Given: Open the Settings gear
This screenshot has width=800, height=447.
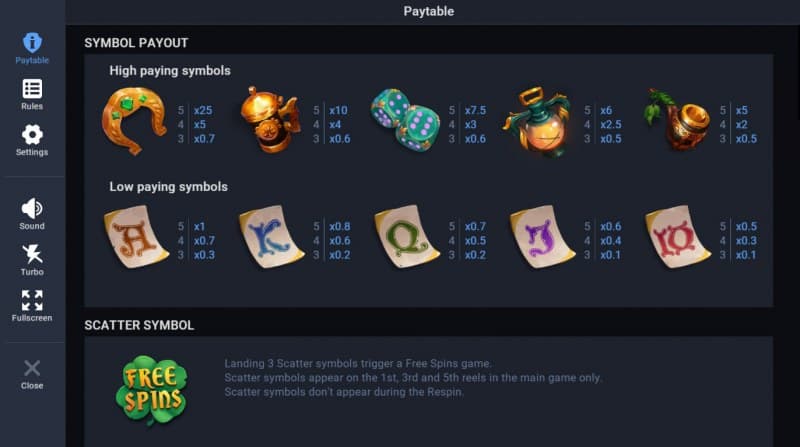Looking at the screenshot, I should (32, 139).
